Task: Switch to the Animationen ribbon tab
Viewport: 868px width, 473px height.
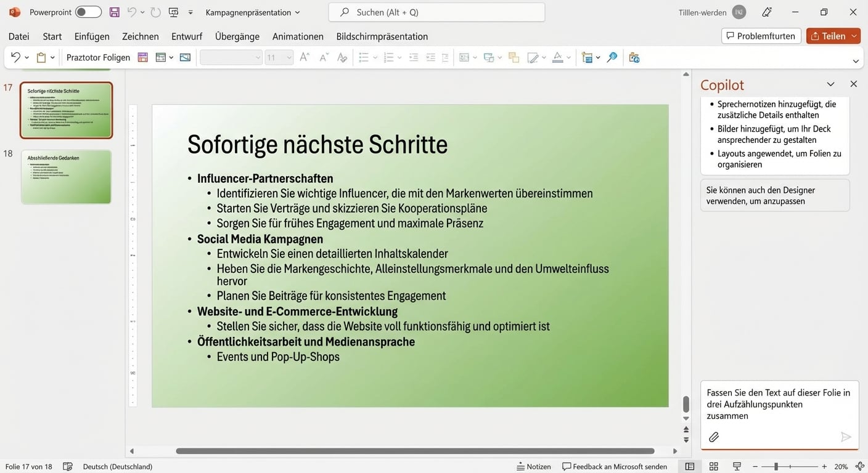Action: click(x=298, y=36)
